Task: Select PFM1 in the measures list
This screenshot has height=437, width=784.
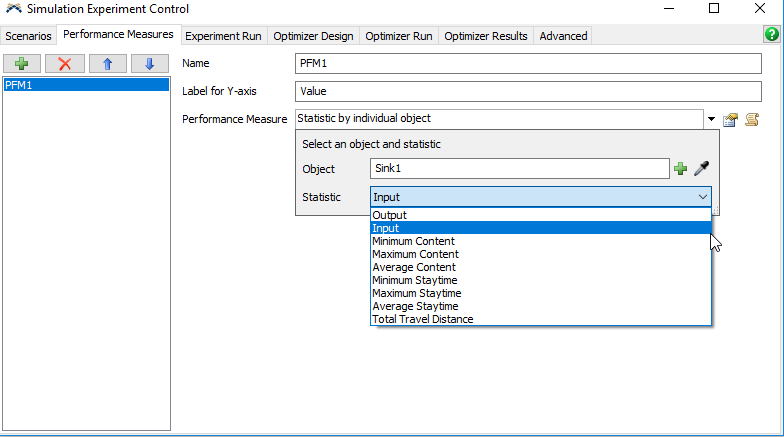Action: [x=85, y=85]
